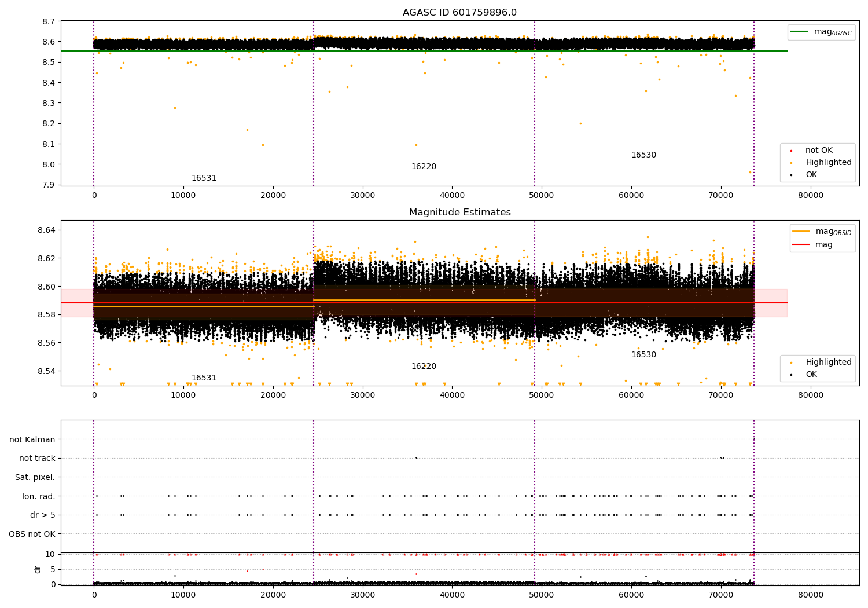Click the 80000 x-tick under bottom plot

(x=810, y=595)
